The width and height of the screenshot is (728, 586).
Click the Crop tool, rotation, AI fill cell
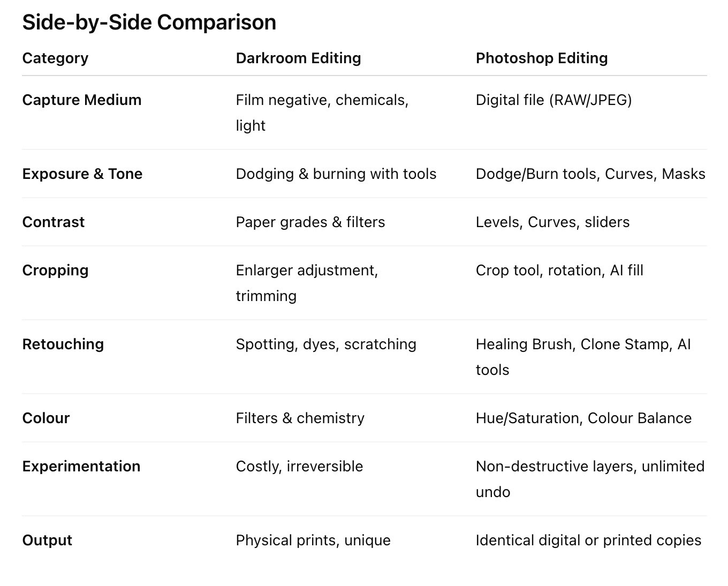[x=559, y=271]
